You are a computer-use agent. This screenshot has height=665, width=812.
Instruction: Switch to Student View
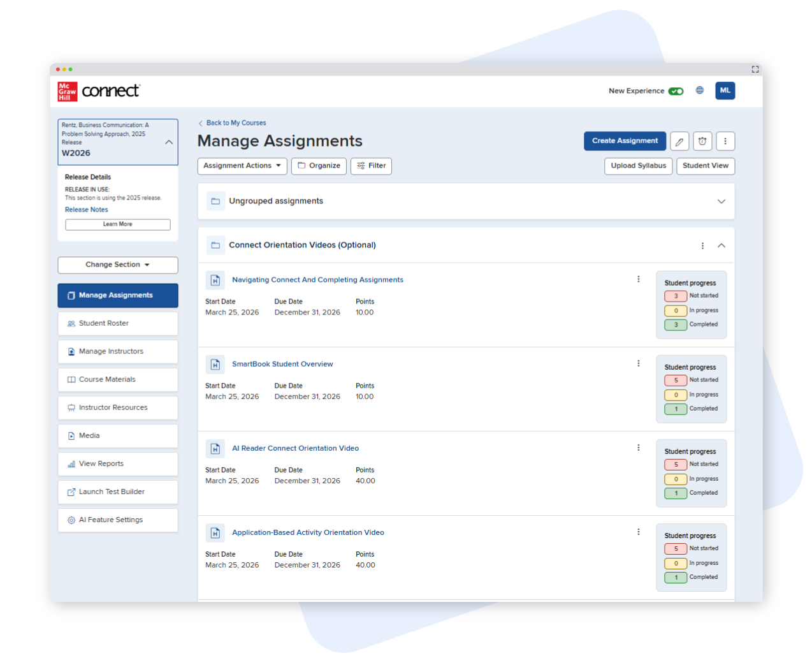(x=706, y=166)
